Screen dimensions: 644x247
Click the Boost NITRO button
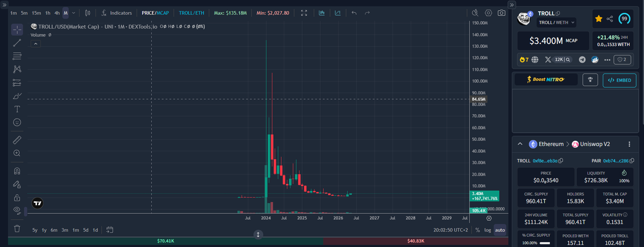point(546,80)
